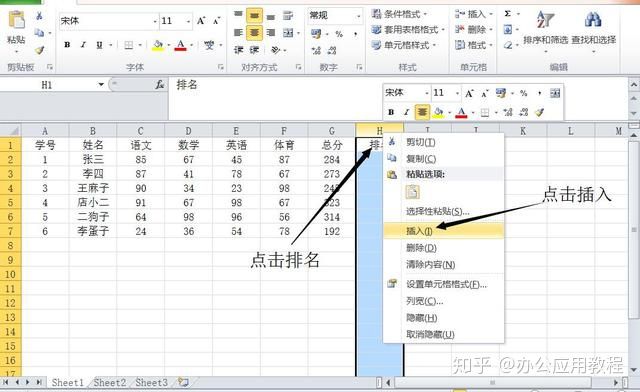The height and width of the screenshot is (392, 640).
Task: Apply comma style from the ribbon number group
Action: (355, 34)
